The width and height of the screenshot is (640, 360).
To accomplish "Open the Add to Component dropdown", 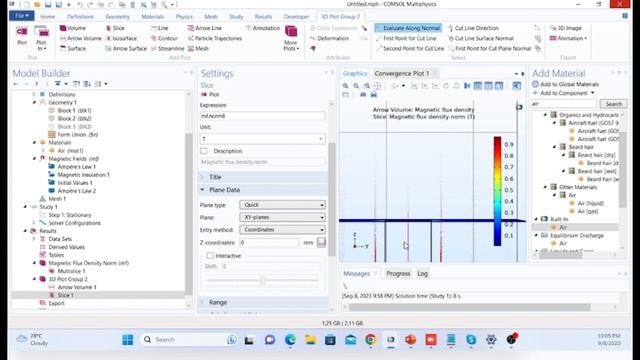I will click(x=563, y=93).
